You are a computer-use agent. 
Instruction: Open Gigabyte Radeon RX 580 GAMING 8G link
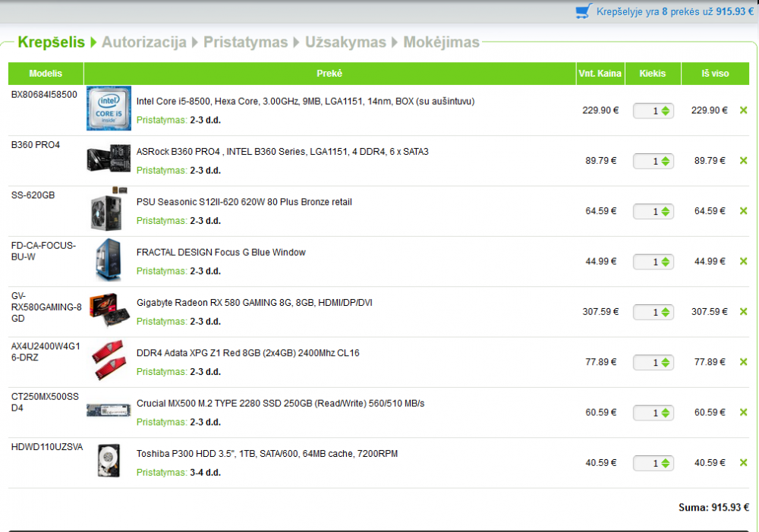(254, 303)
